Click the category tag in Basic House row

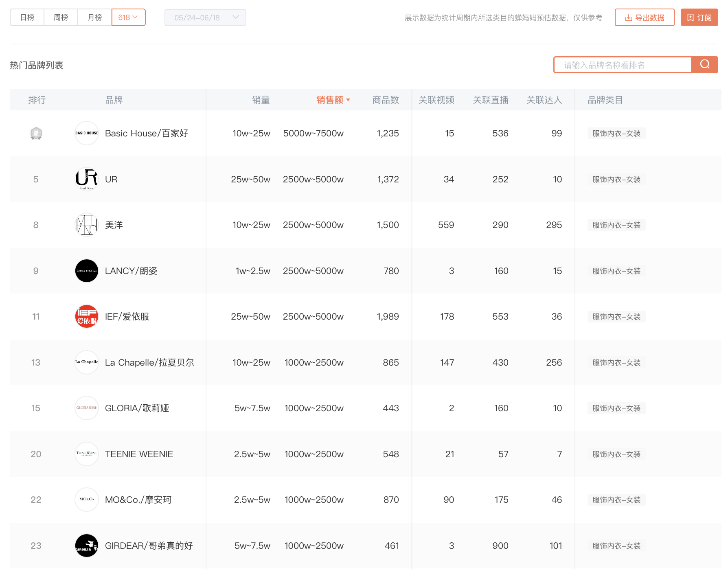pyautogui.click(x=616, y=133)
